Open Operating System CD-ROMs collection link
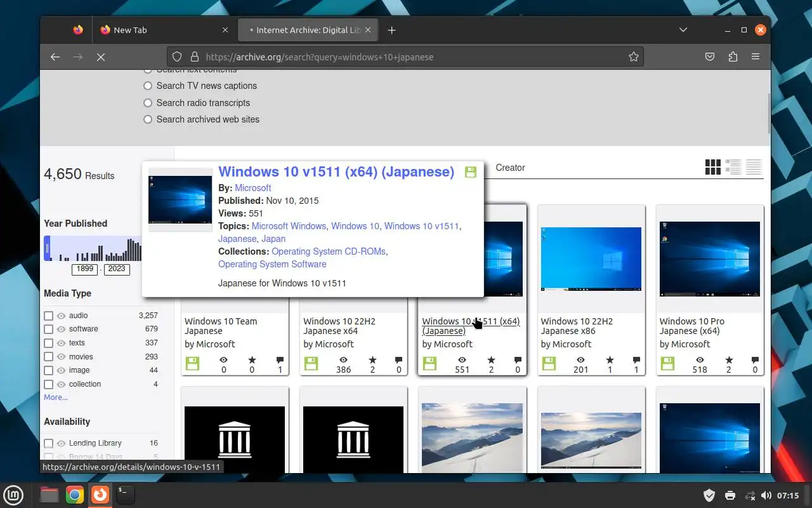The height and width of the screenshot is (508, 812). pos(328,251)
